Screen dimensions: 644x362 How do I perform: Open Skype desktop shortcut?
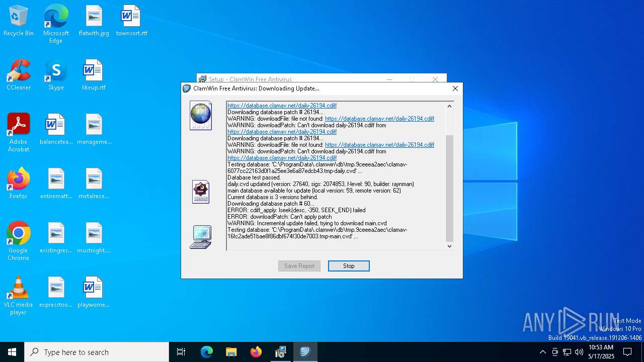coord(56,75)
